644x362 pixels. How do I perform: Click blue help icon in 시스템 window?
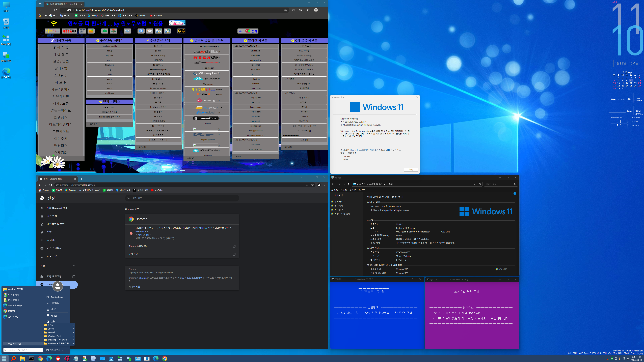tap(515, 194)
